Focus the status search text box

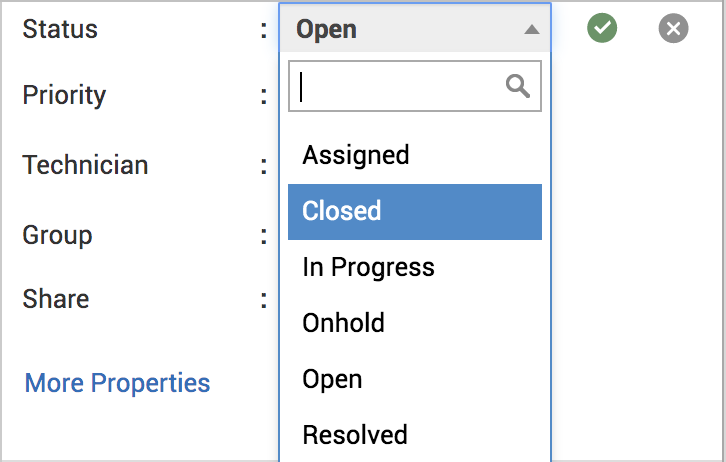click(x=400, y=87)
